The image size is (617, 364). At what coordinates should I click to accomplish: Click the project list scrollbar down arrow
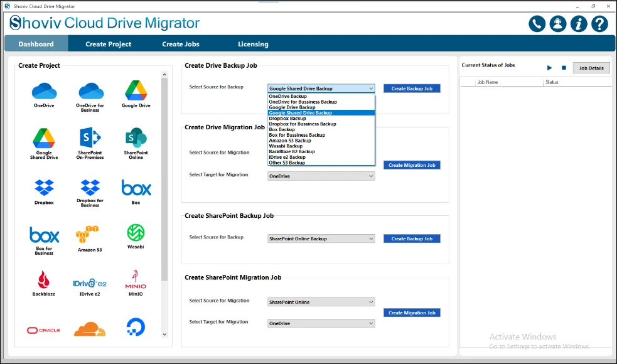pos(164,335)
